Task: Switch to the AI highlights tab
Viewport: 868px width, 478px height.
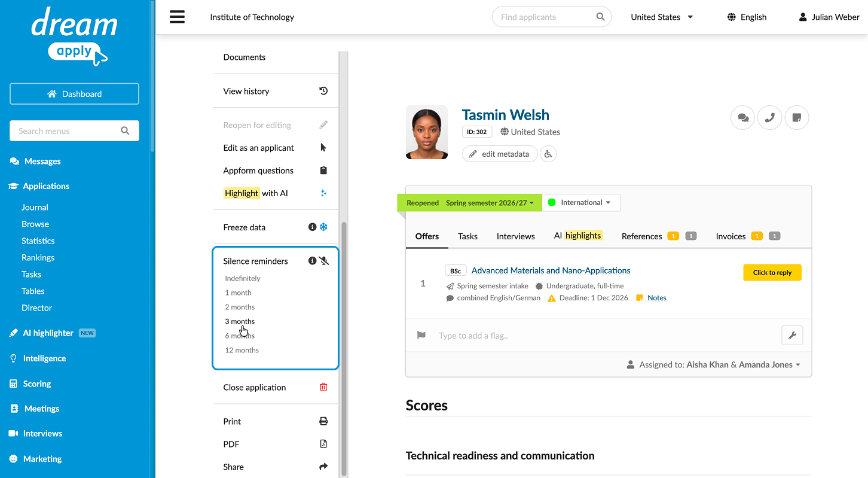Action: click(577, 236)
